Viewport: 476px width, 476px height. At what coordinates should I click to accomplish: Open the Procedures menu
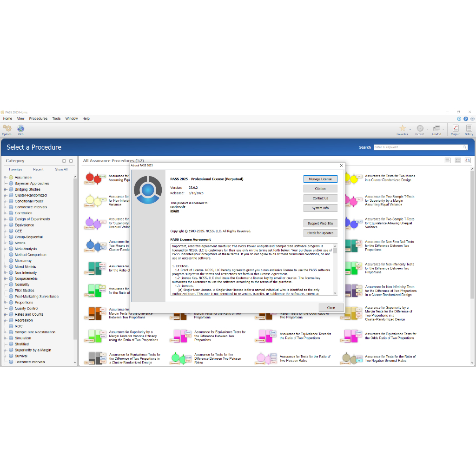point(38,119)
